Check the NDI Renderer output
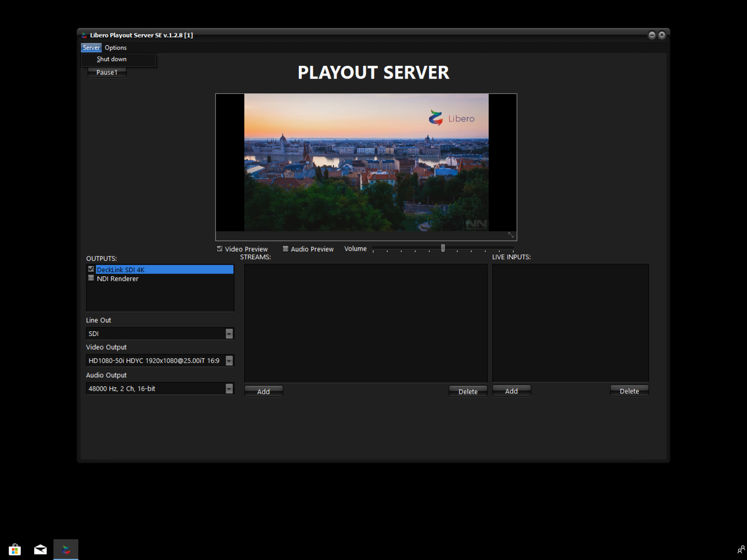Screen dimensions: 747x560 [x=91, y=278]
